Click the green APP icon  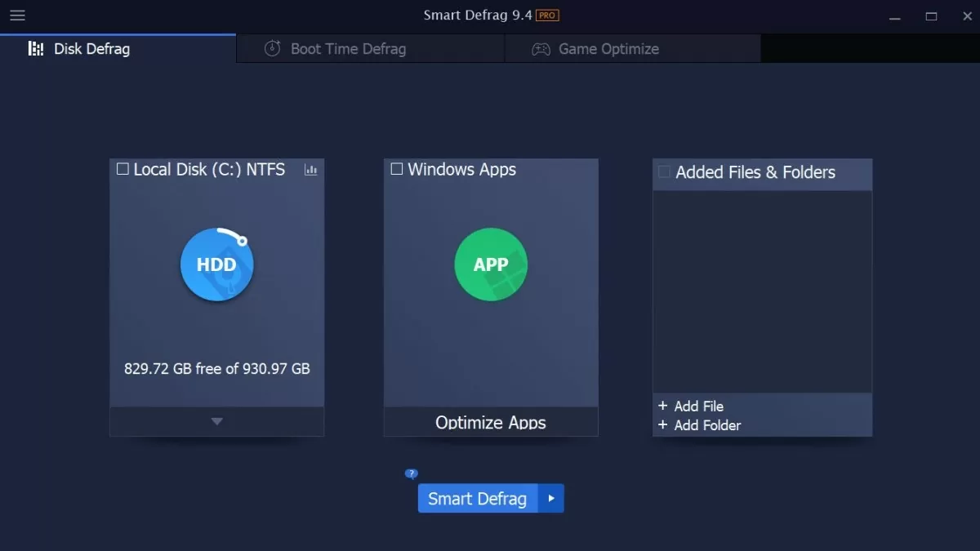pos(490,264)
